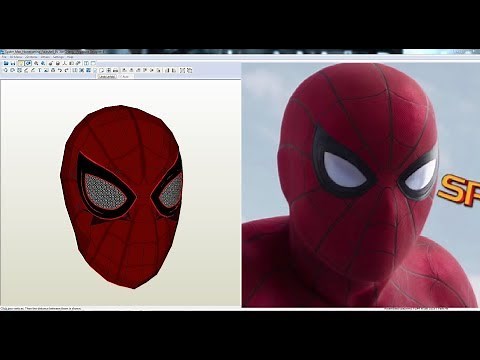Select the Input Text T tool
Screen dimensions: 480x360
point(40,70)
